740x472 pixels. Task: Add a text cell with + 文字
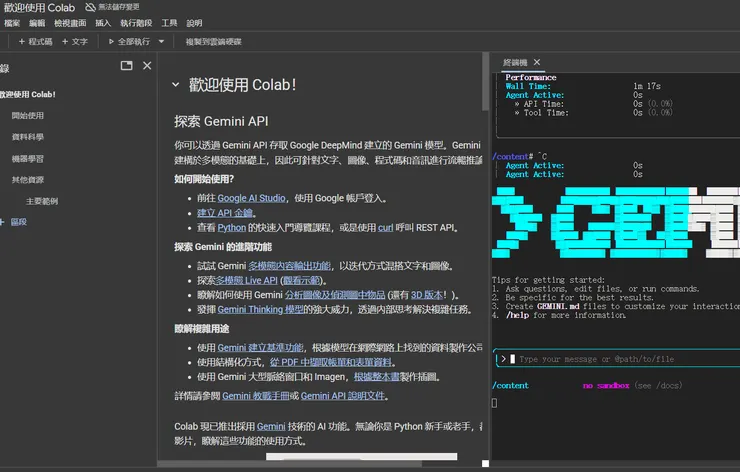[75, 42]
